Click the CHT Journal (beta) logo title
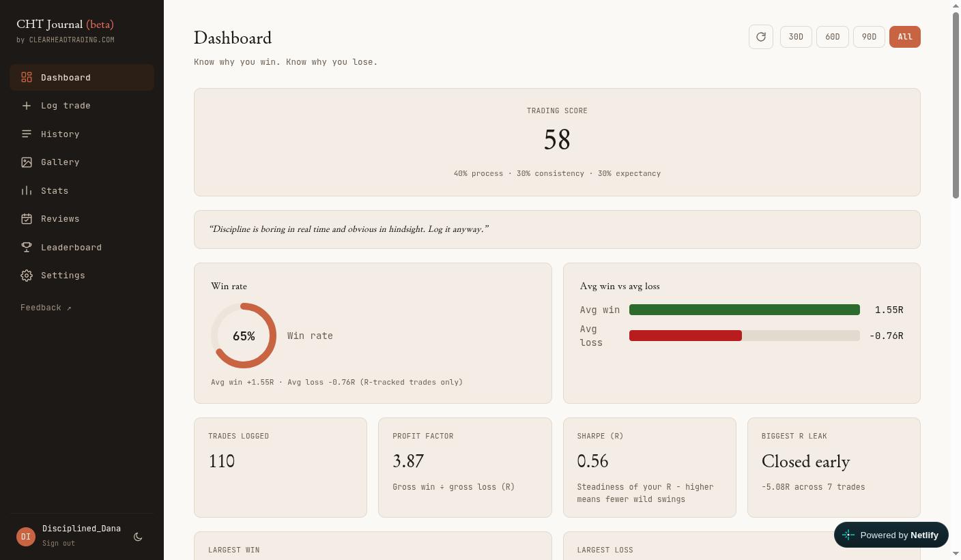This screenshot has width=961, height=560. pyautogui.click(x=65, y=25)
